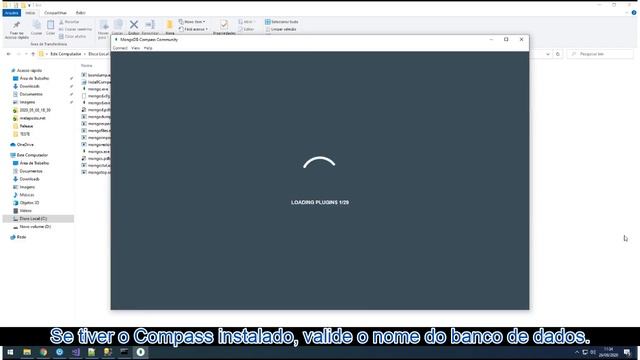Click the Recortar option in the ribbon

[69, 22]
